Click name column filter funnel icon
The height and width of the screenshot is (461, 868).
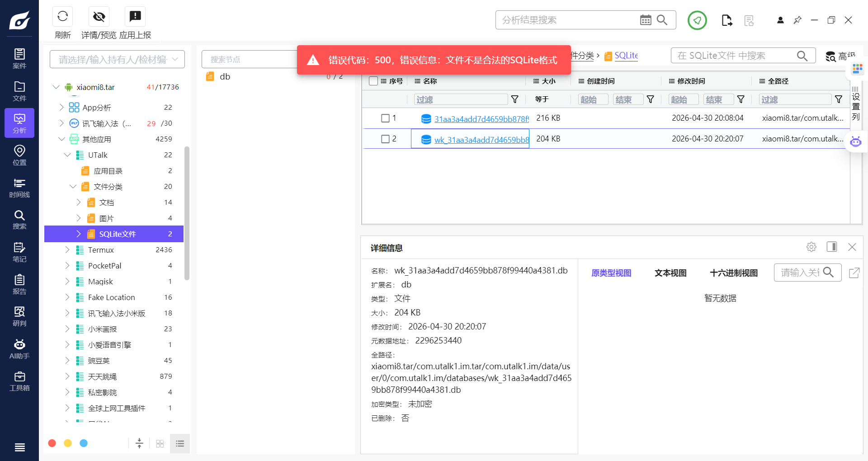pos(514,99)
